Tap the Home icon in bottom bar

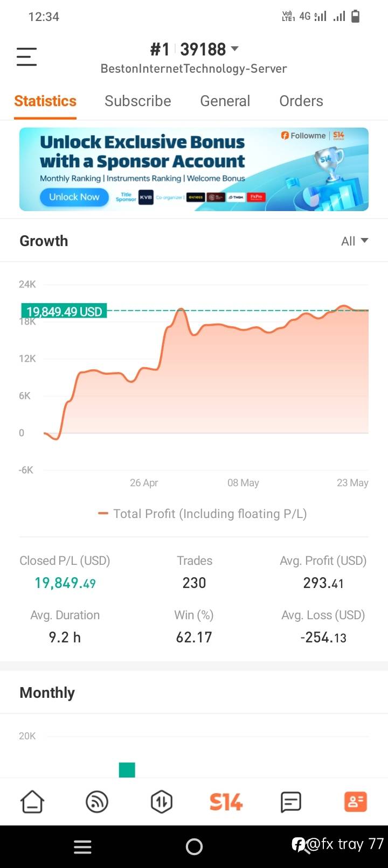pyautogui.click(x=32, y=802)
